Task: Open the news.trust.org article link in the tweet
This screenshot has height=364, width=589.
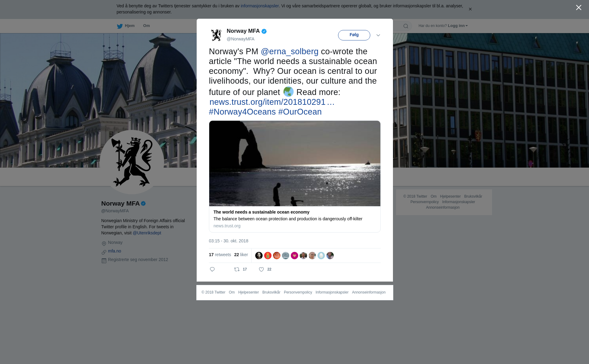Action: click(x=272, y=102)
